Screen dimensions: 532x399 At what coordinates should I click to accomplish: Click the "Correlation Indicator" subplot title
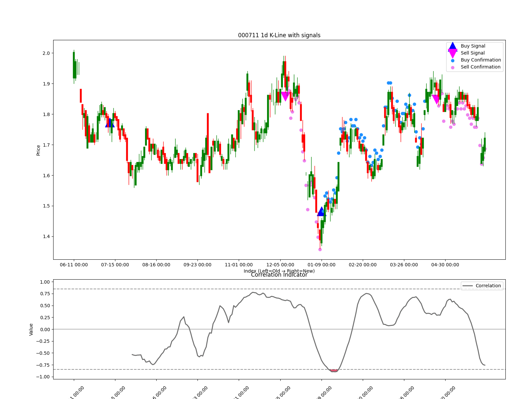(279, 275)
